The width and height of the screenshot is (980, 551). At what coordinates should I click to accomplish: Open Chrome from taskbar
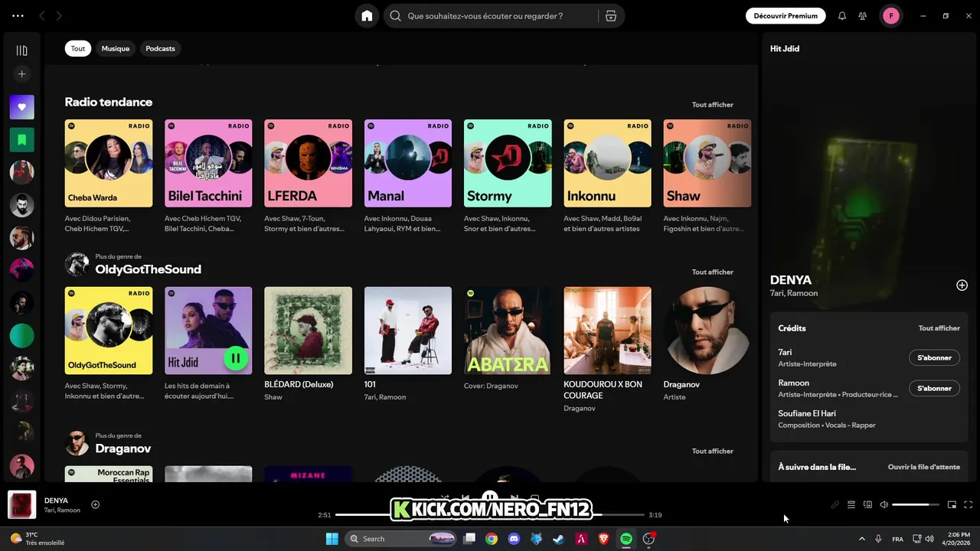492,539
